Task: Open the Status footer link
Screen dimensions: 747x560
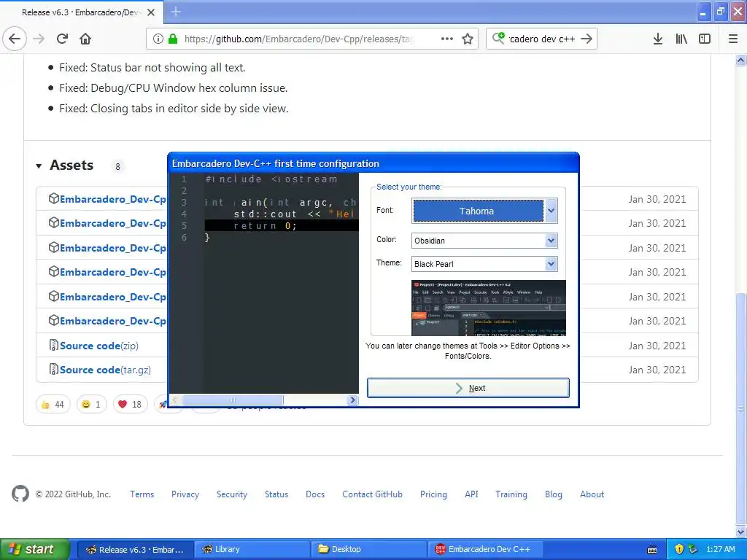Action: coord(276,494)
